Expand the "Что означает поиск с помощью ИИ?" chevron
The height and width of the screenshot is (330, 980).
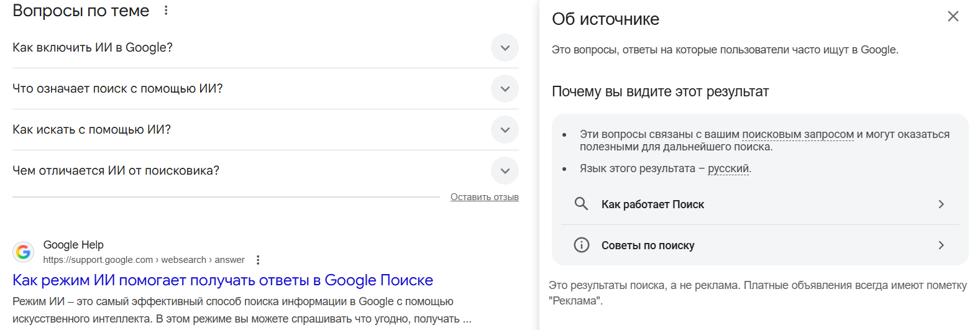pyautogui.click(x=505, y=89)
